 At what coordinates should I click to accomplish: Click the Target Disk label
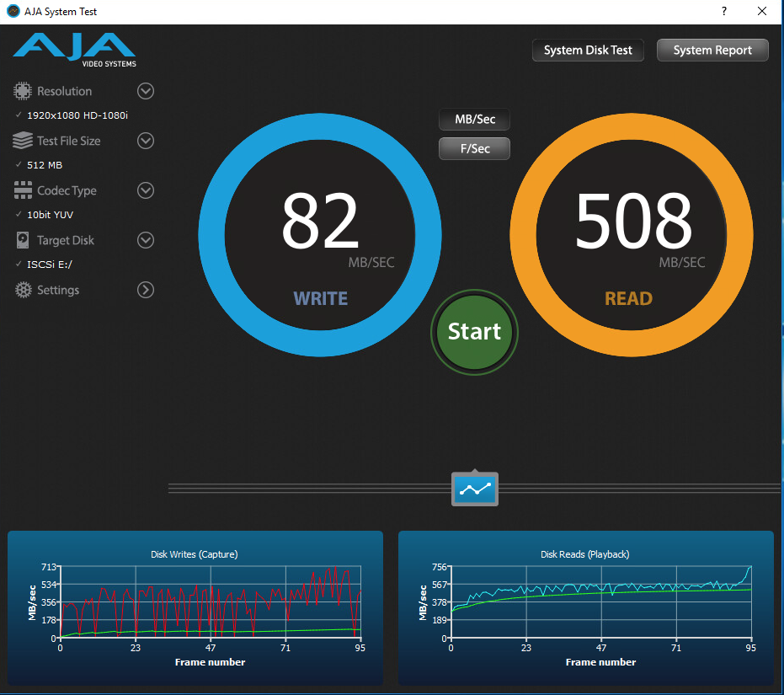(66, 240)
